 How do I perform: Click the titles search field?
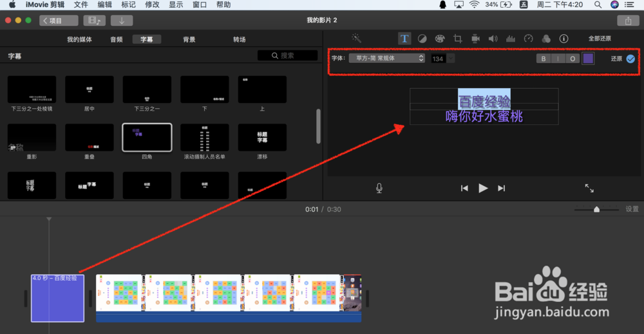(x=287, y=55)
